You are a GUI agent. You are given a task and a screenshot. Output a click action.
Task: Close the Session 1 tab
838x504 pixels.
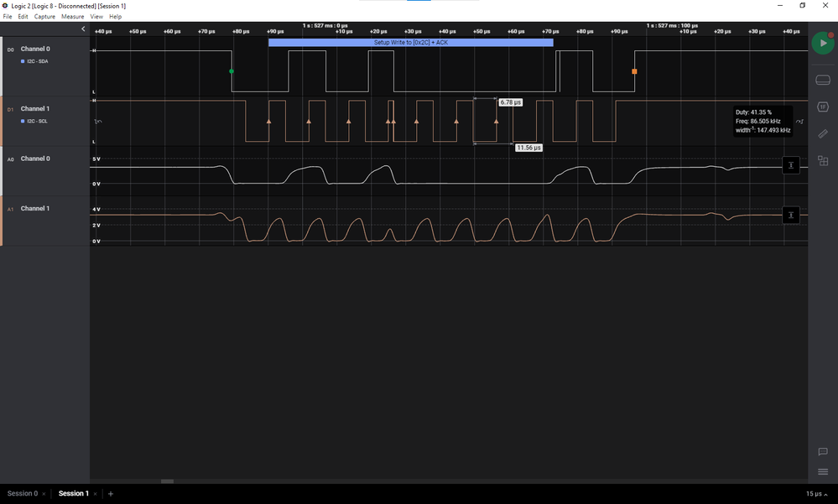(95, 494)
